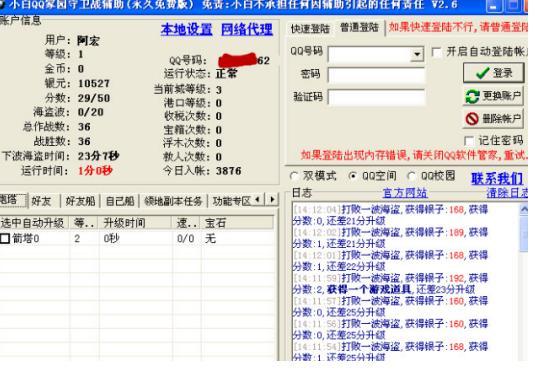Click the 选中自动升级 column header

pyautogui.click(x=33, y=223)
